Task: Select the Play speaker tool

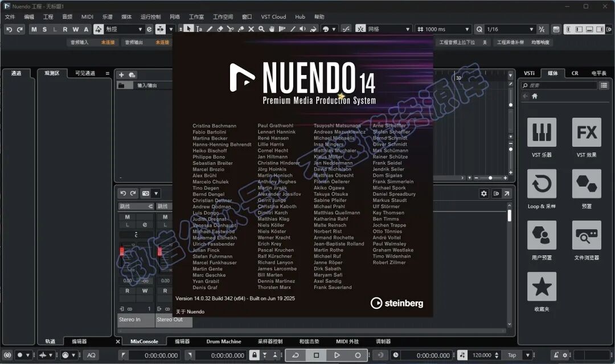Action: pyautogui.click(x=303, y=29)
